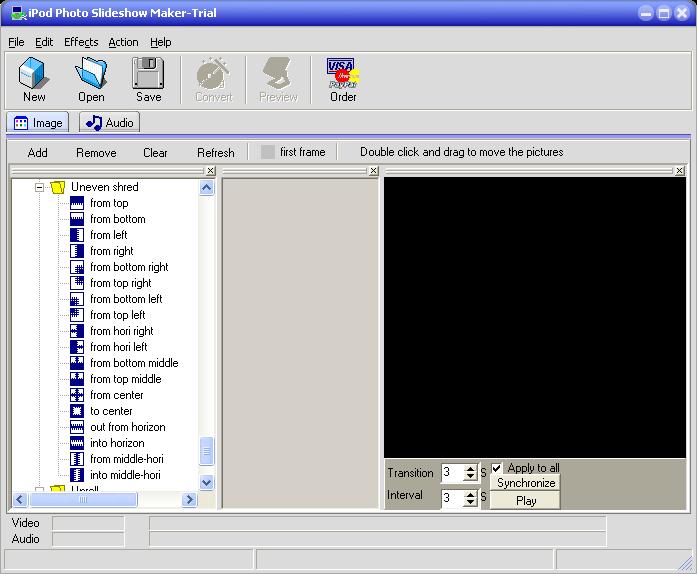Screen dimensions: 697x574
Task: Choose the 'from bottom right' transition effect
Action: (x=77, y=267)
